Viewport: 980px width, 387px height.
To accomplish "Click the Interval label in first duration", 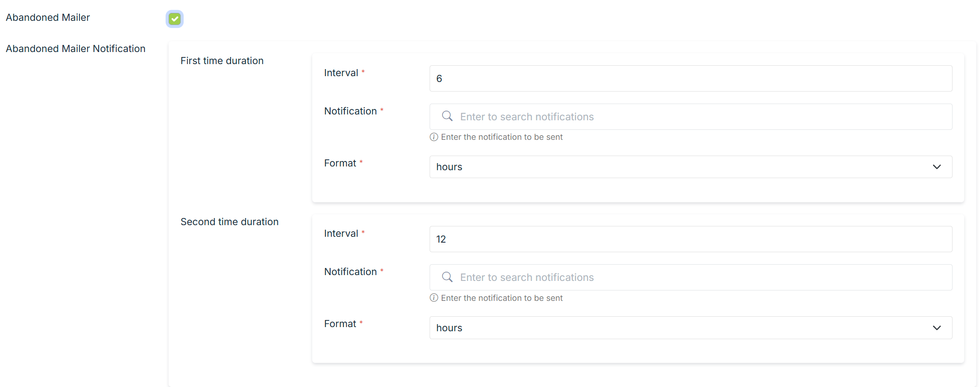I will pyautogui.click(x=341, y=73).
